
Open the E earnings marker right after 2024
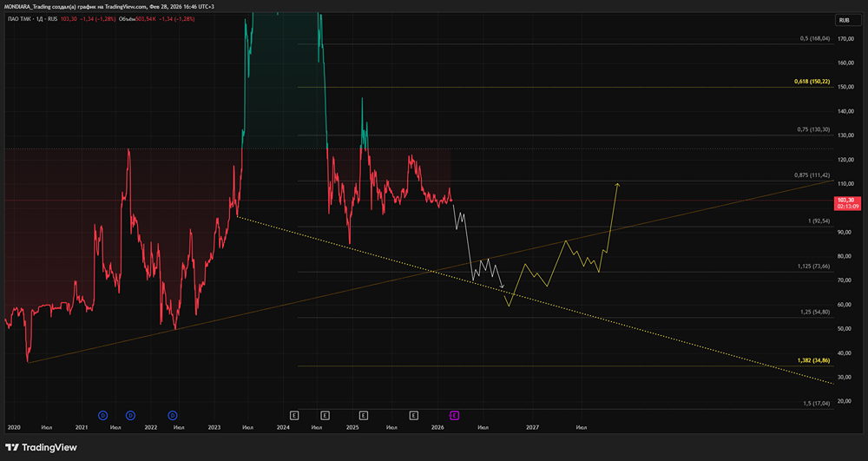pos(294,415)
